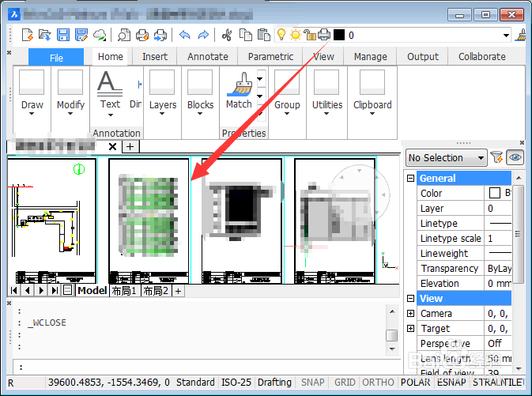532x396 pixels.
Task: Switch to the Insert ribbon tab
Action: coord(155,57)
